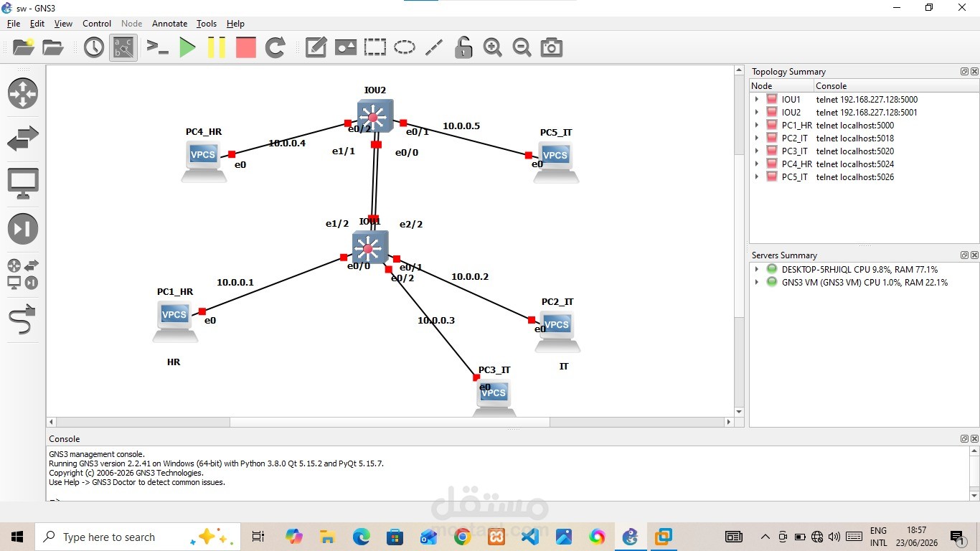
Task: Select the PC5_IT VPCS node
Action: click(556, 161)
